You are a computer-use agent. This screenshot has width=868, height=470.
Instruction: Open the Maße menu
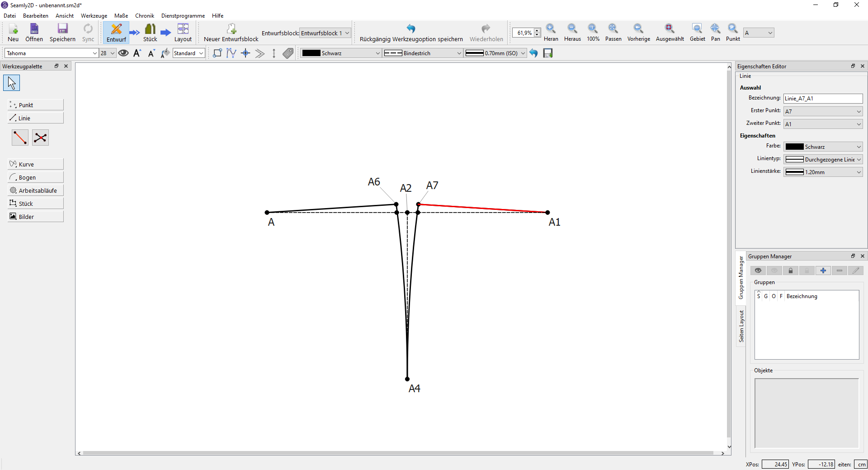point(121,16)
